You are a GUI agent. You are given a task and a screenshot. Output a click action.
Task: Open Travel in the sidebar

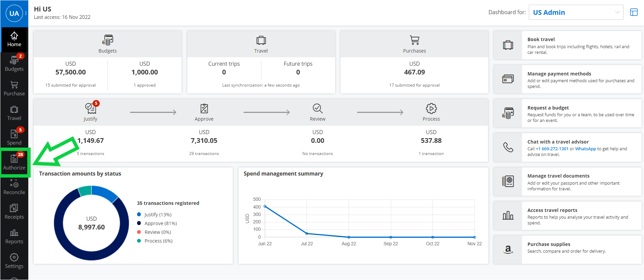14,113
